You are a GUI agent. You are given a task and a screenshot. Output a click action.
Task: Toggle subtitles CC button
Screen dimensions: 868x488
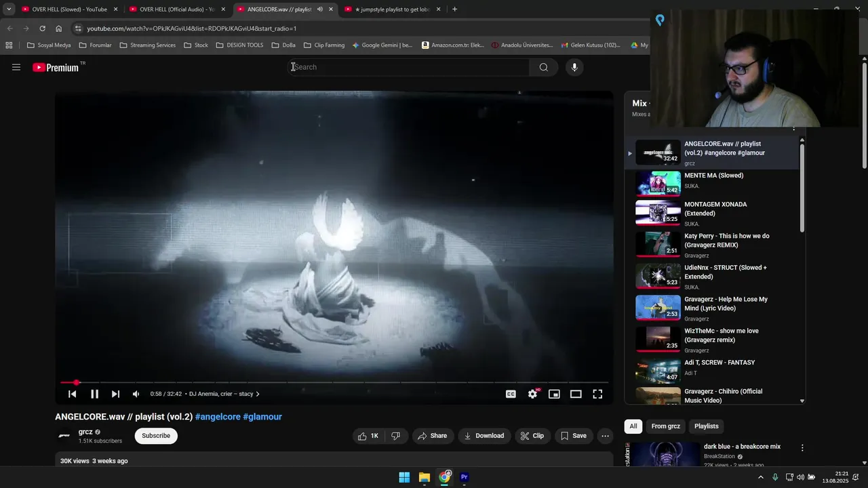[511, 394]
